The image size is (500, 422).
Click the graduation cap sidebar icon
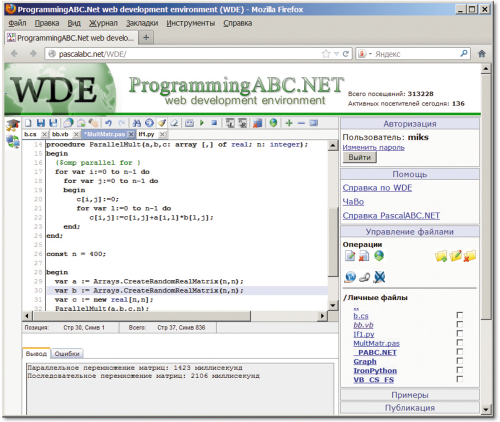[x=13, y=125]
